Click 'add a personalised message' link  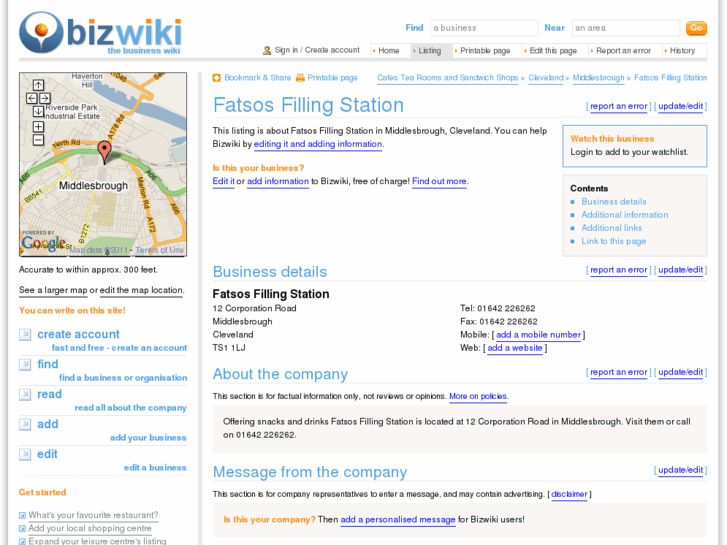pos(398,520)
